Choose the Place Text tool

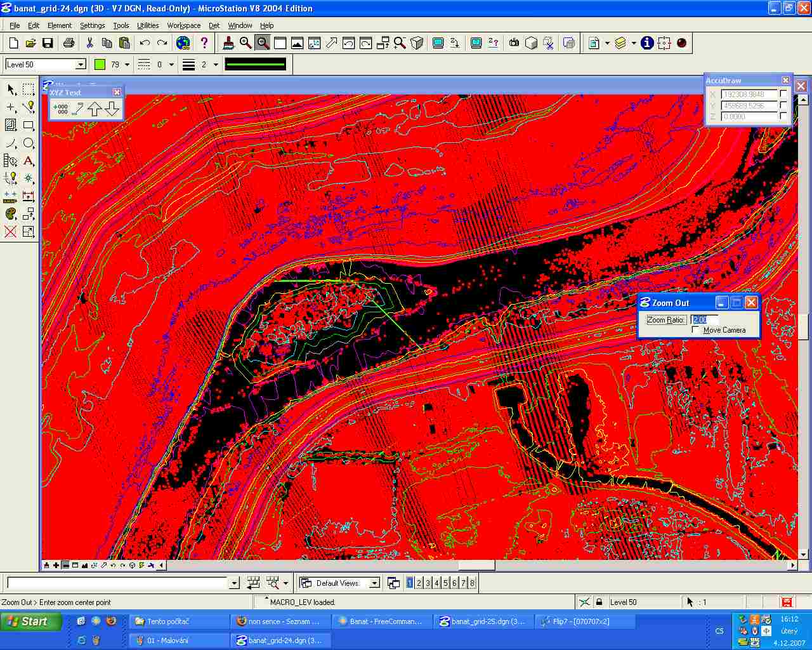click(29, 161)
